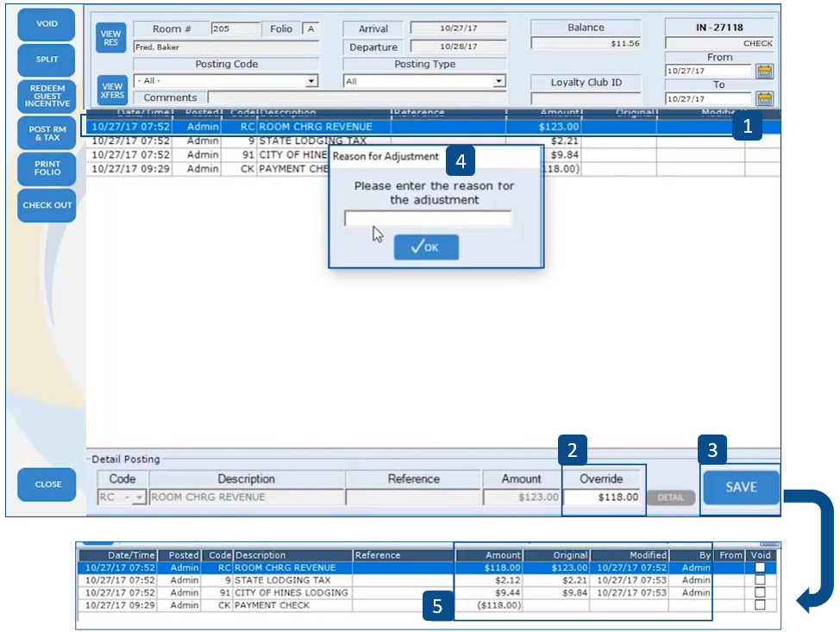Viewport: 840px width, 632px height.
Task: Toggle Void checkbox for Room Chrg Revenue
Action: click(760, 568)
